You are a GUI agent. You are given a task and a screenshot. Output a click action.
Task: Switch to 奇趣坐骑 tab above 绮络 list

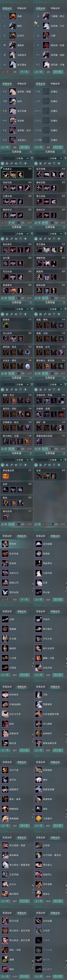point(22,8)
